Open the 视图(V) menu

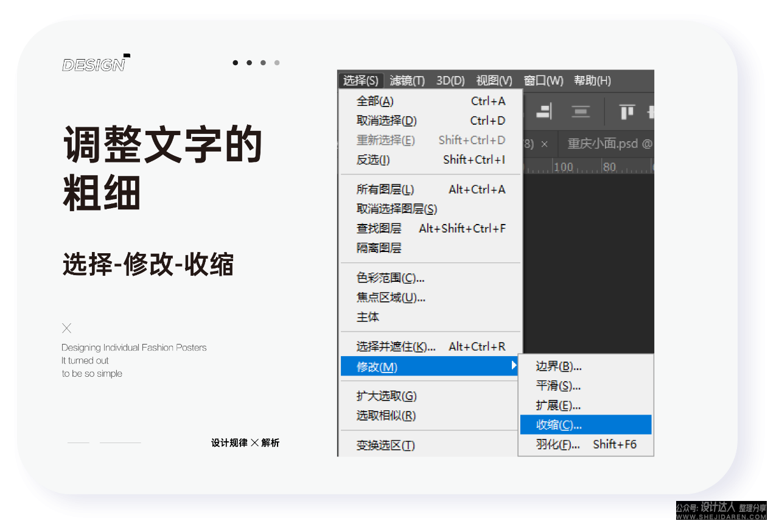(494, 80)
